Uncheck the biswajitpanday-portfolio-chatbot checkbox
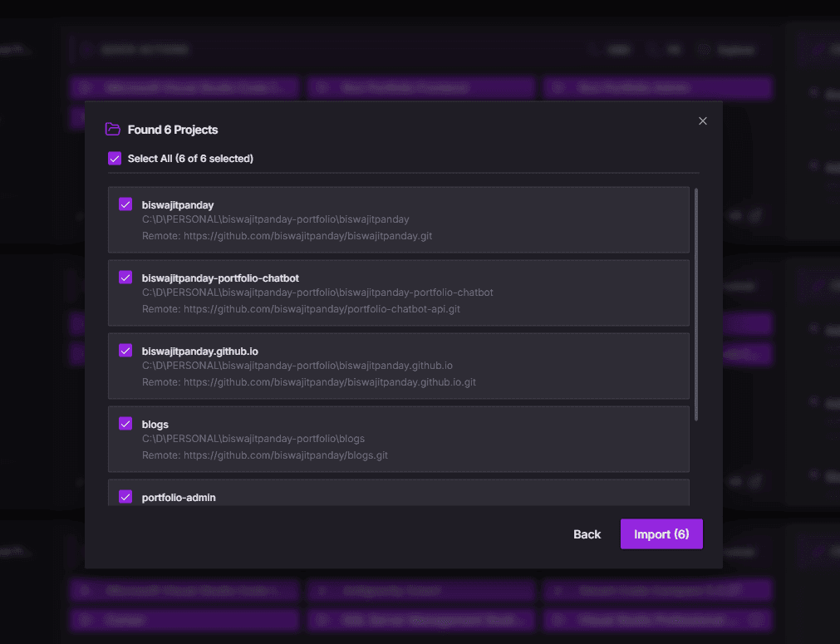This screenshot has height=644, width=840. tap(125, 278)
